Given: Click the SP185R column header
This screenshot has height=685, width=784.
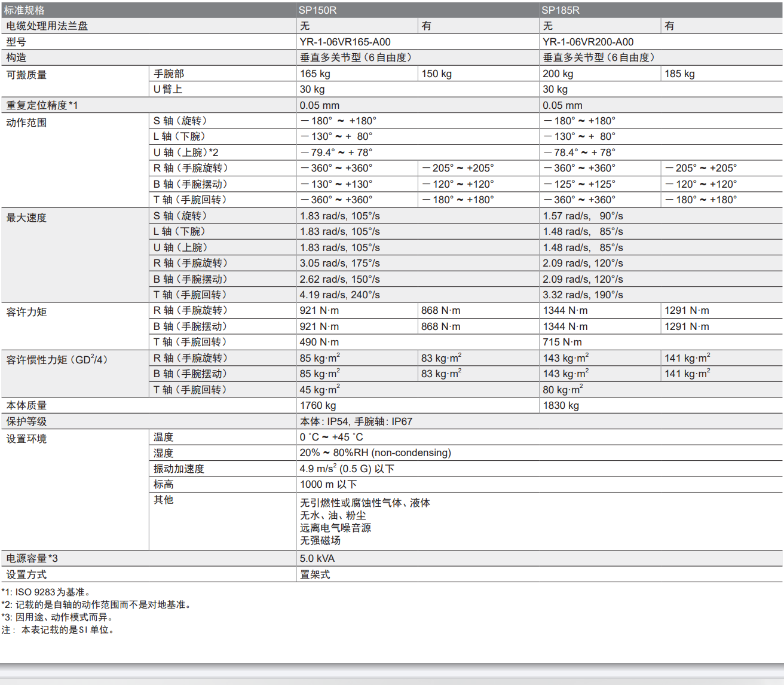Looking at the screenshot, I should click(x=561, y=10).
